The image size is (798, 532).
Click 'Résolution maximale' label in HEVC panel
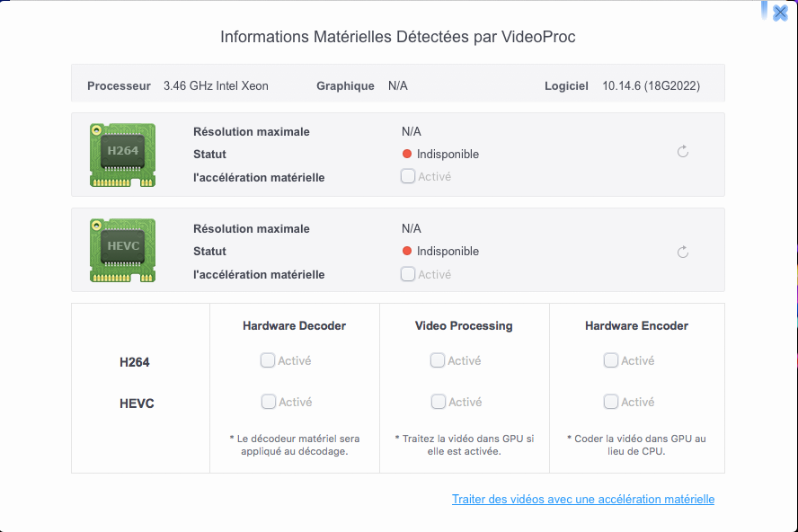click(252, 228)
